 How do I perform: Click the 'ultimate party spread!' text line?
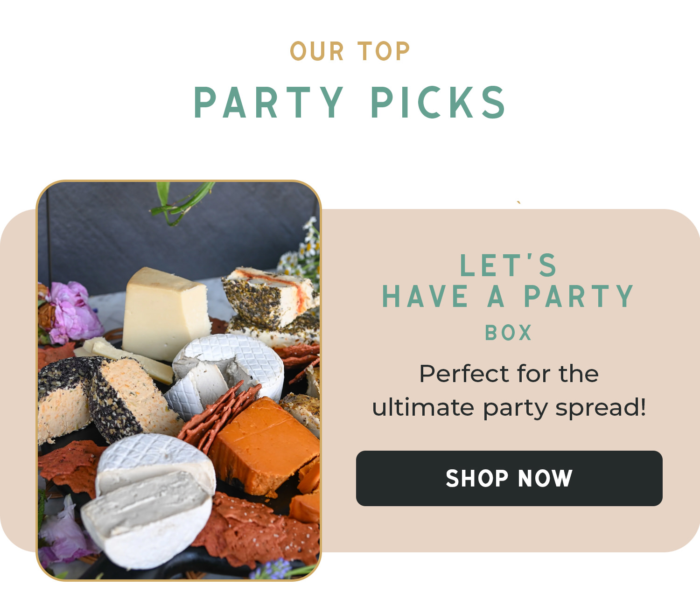click(509, 408)
